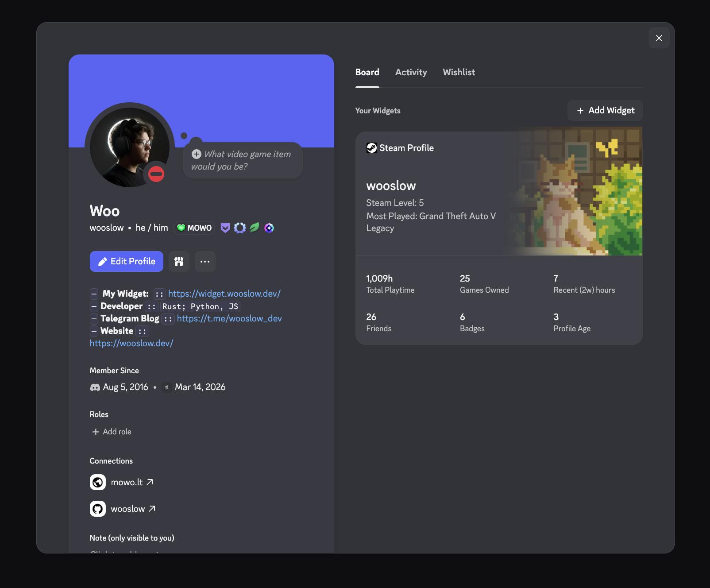
Task: Click the purple shield badge
Action: tap(225, 228)
